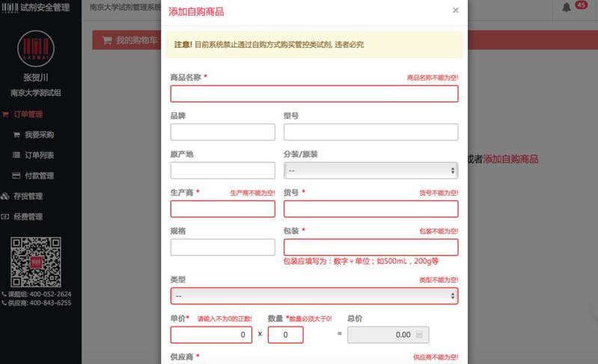Click the 商品名称 input field
Screen dimensions: 598x364
click(x=314, y=93)
